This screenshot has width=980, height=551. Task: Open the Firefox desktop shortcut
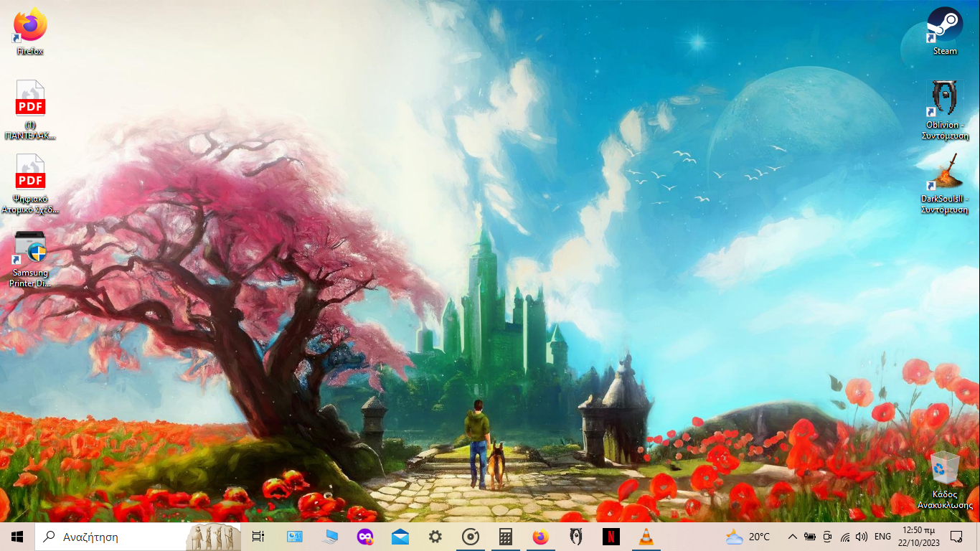coord(30,32)
